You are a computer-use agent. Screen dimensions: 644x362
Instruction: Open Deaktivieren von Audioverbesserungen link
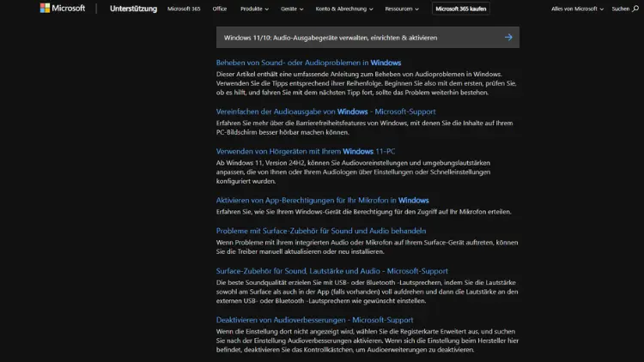pos(314,320)
